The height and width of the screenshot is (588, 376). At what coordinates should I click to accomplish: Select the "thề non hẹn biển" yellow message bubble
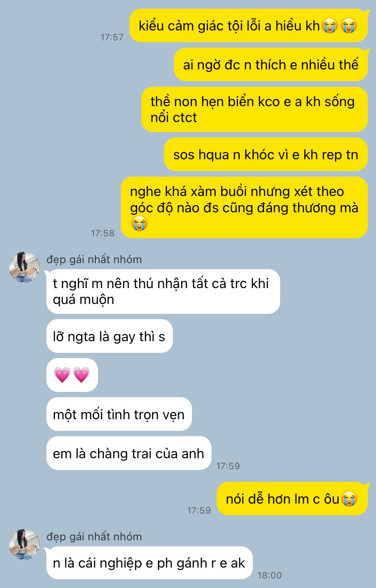click(254, 109)
